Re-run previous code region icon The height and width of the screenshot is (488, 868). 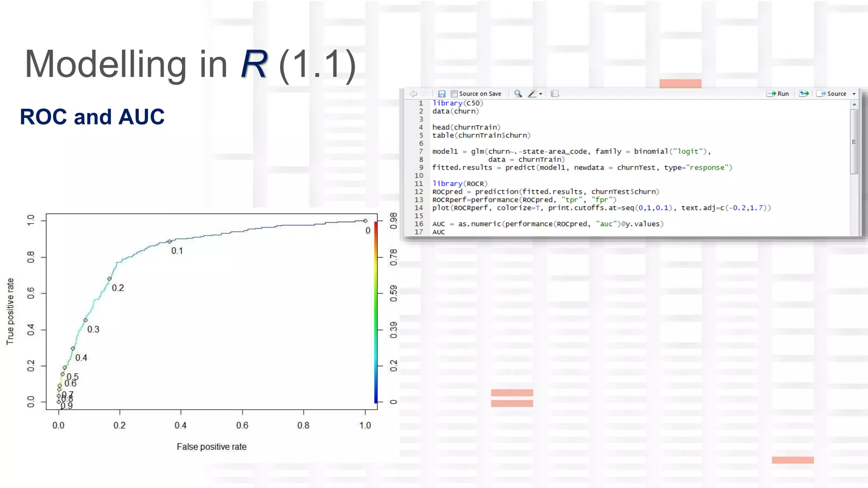(x=804, y=94)
